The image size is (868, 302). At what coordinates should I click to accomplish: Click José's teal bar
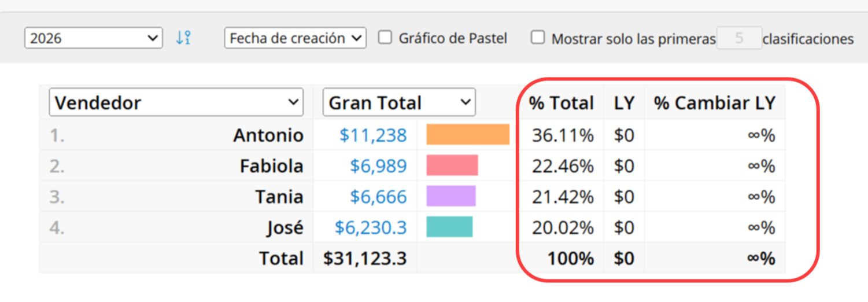pos(449,227)
